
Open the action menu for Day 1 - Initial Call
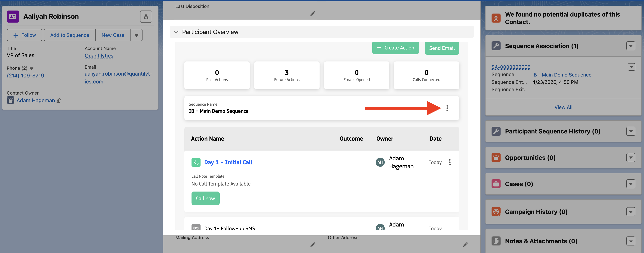[449, 162]
